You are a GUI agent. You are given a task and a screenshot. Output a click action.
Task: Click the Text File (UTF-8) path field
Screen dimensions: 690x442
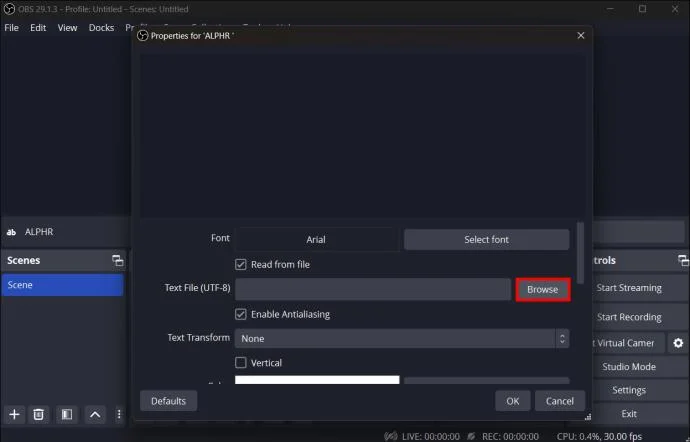373,289
